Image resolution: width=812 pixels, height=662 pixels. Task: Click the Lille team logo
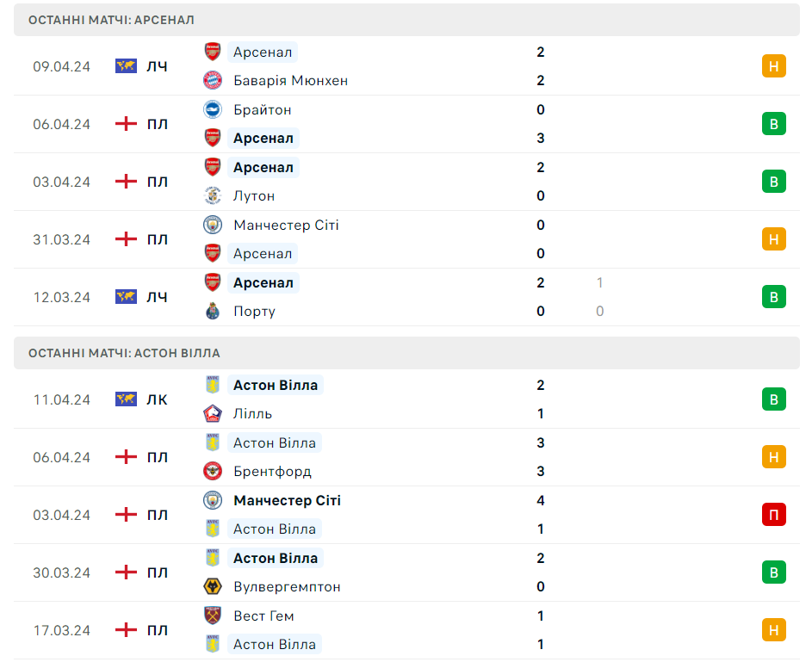click(213, 413)
